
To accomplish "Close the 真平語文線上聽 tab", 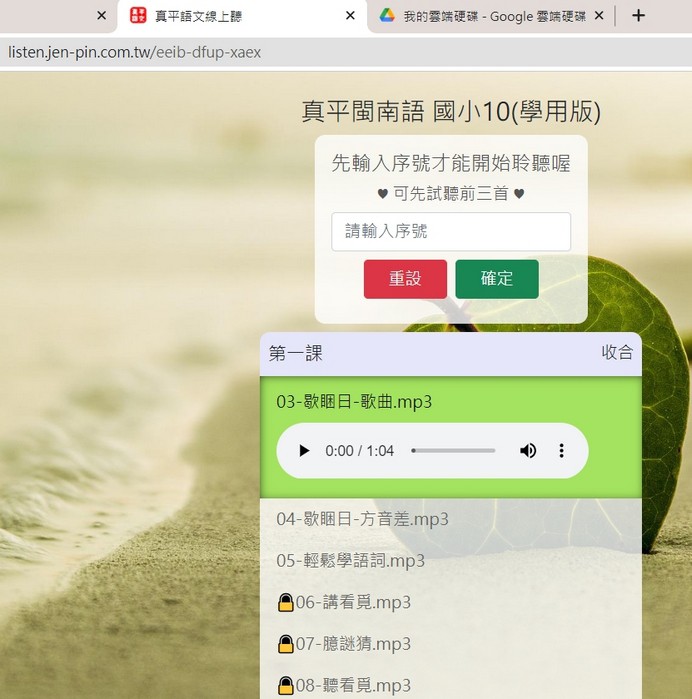I will (x=349, y=16).
